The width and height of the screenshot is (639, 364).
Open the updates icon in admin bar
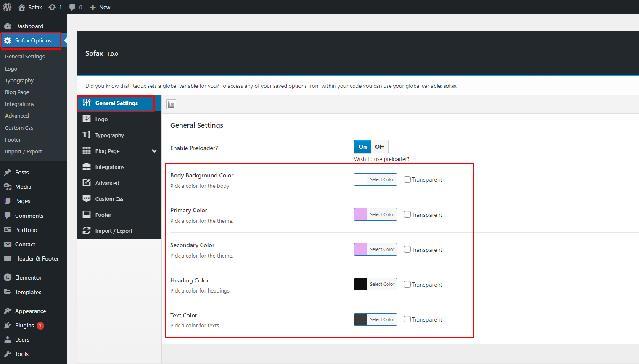coord(52,7)
